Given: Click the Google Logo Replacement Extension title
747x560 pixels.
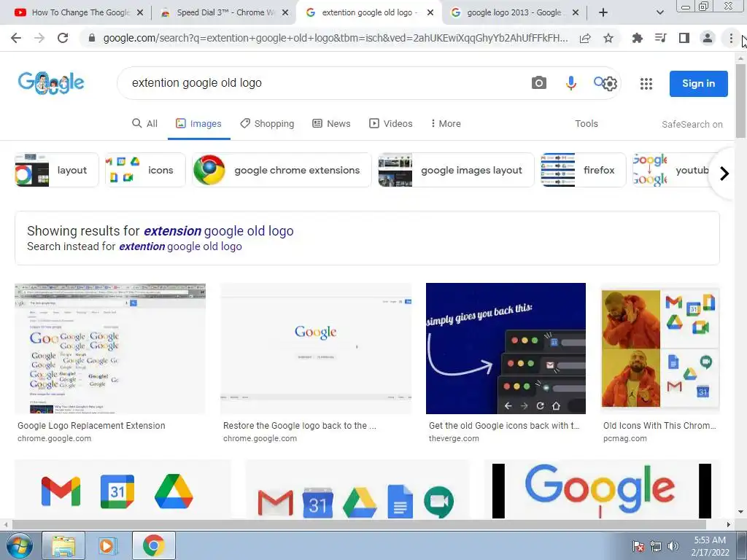Looking at the screenshot, I should 91,426.
